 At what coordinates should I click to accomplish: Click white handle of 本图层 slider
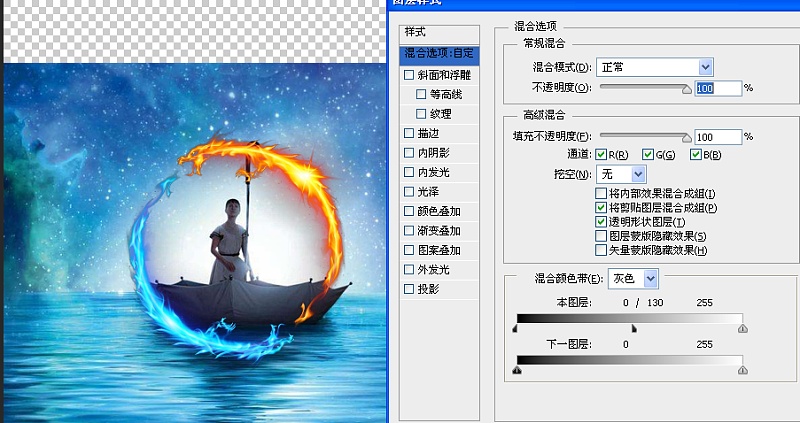743,329
